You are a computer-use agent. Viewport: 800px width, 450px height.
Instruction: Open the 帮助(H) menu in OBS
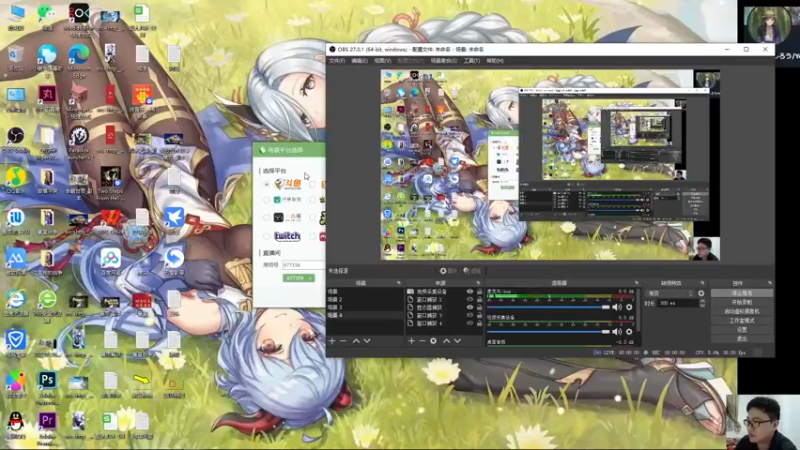click(494, 61)
